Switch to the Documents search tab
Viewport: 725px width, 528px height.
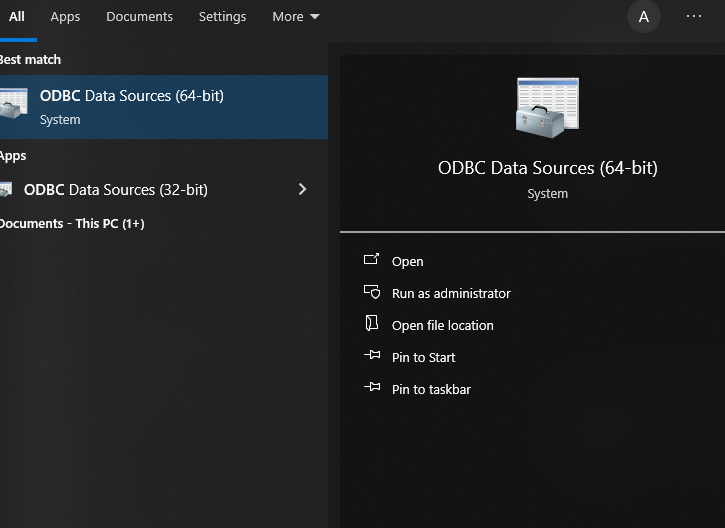[x=139, y=17]
